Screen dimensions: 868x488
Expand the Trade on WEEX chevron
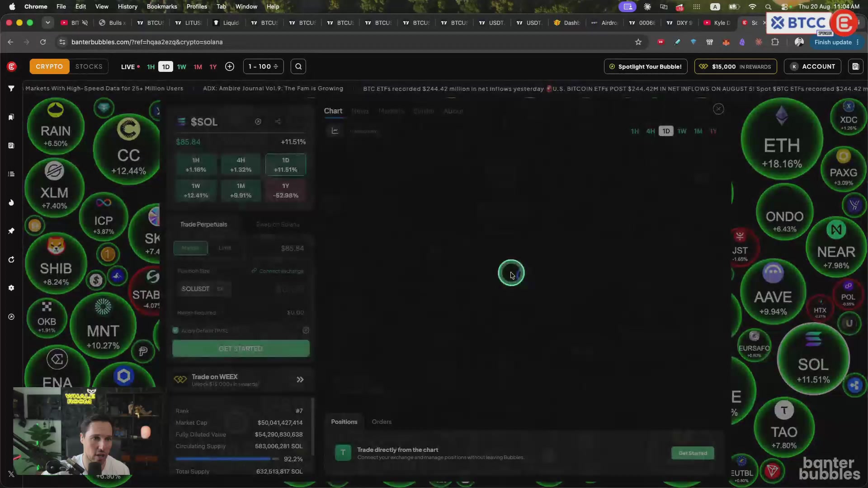300,380
